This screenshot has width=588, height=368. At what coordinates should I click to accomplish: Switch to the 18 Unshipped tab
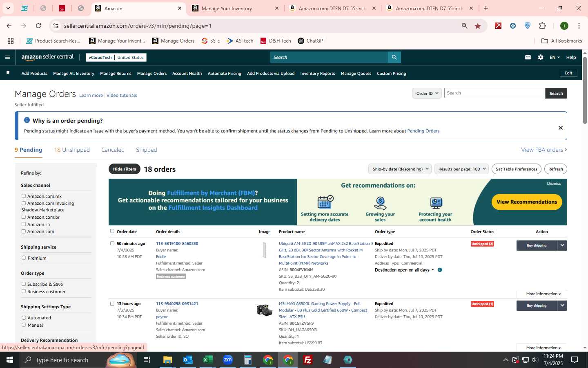(x=72, y=150)
